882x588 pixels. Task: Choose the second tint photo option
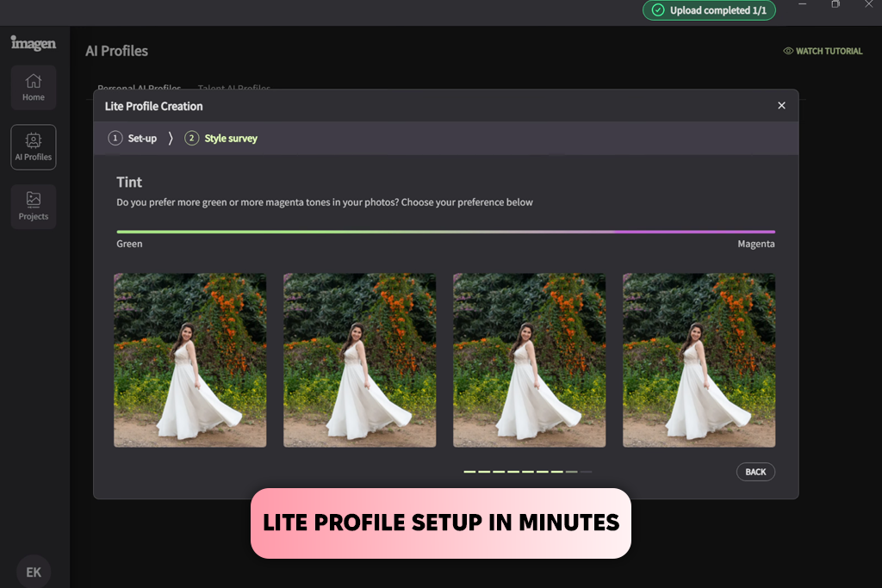coord(359,361)
